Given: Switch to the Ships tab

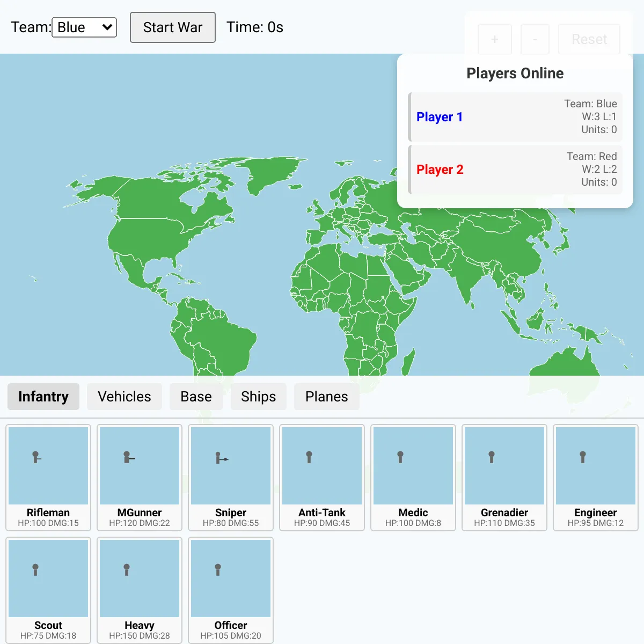Looking at the screenshot, I should coord(259,397).
